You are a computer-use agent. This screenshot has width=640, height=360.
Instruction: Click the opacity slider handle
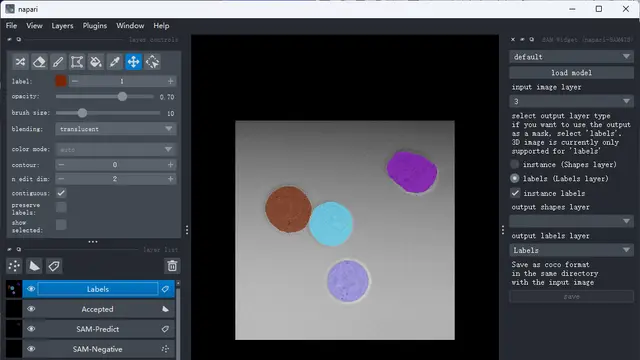122,97
